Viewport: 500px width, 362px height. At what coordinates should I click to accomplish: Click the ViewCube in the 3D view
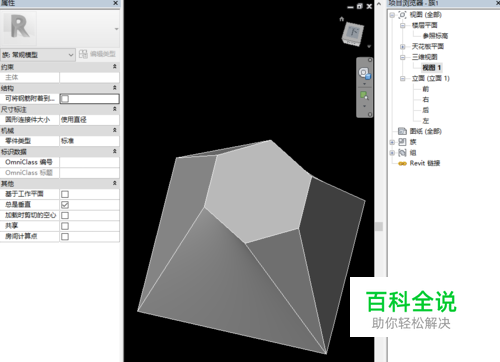click(353, 34)
